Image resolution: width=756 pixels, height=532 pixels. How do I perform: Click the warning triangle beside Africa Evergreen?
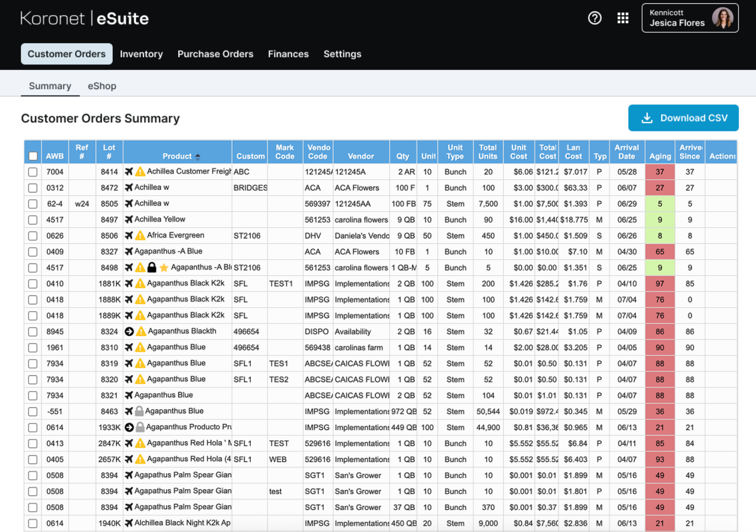coord(141,235)
